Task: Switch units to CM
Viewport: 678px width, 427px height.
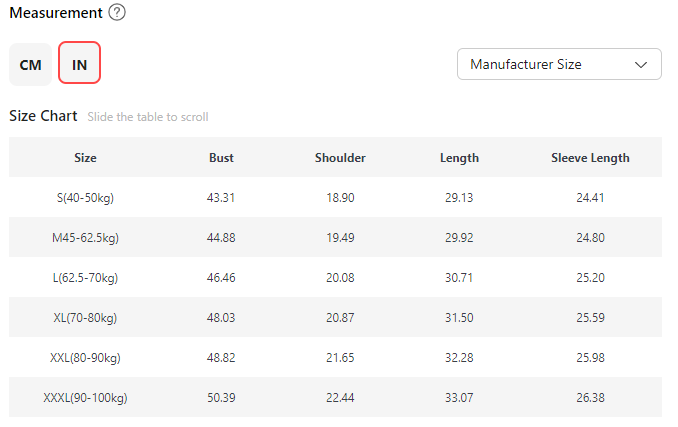Action: click(31, 64)
